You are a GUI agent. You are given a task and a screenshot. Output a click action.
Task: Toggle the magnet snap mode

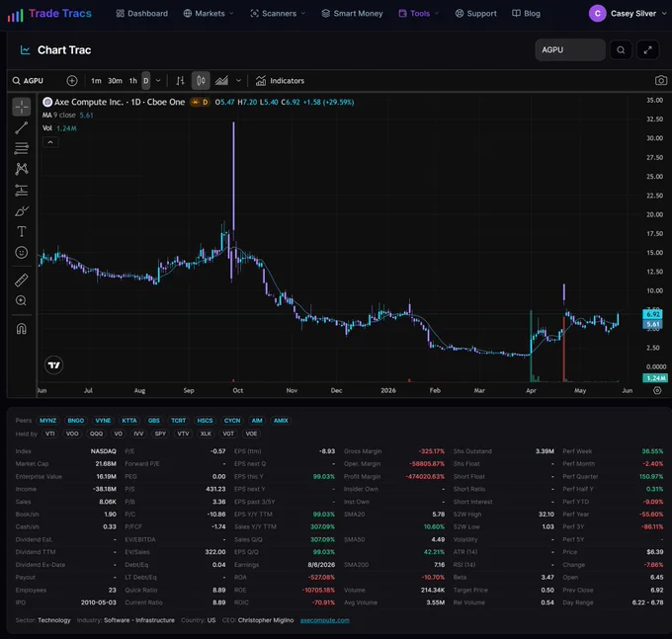[x=22, y=329]
